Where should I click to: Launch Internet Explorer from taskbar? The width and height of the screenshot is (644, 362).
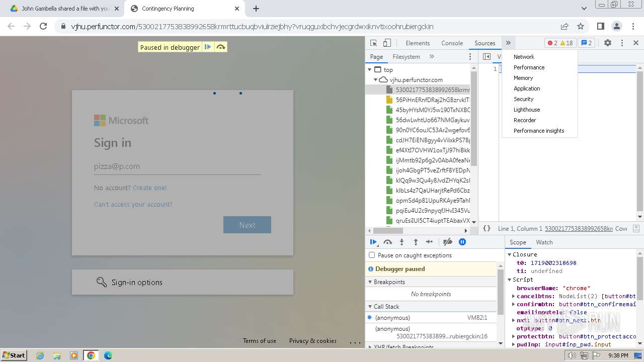40,355
